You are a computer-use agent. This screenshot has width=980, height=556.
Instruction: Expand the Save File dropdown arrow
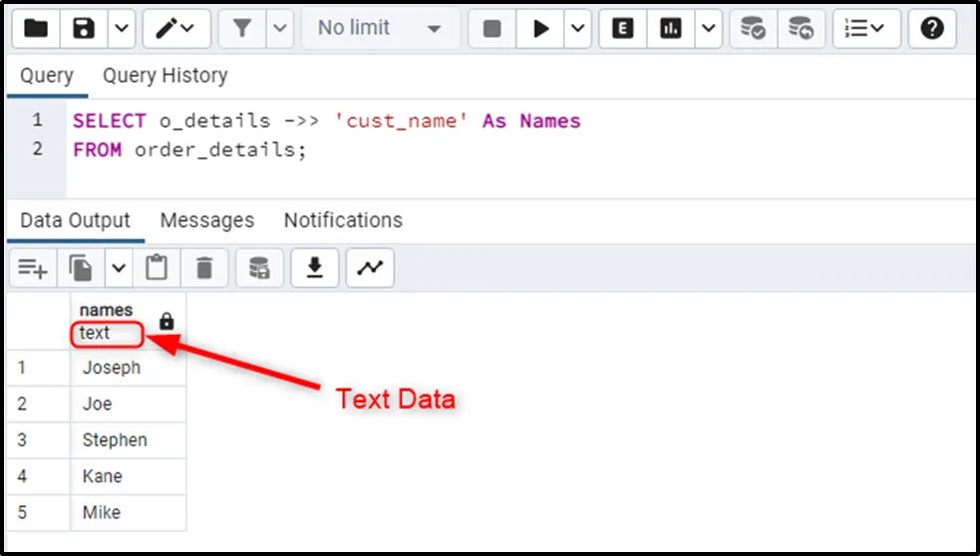click(120, 29)
